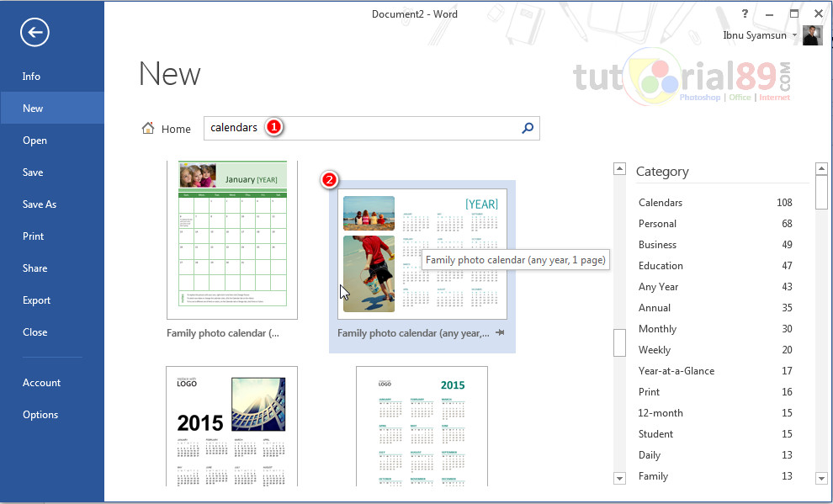833x504 pixels.
Task: Expand Ibnu Syamsun account dropdown
Action: [x=795, y=35]
